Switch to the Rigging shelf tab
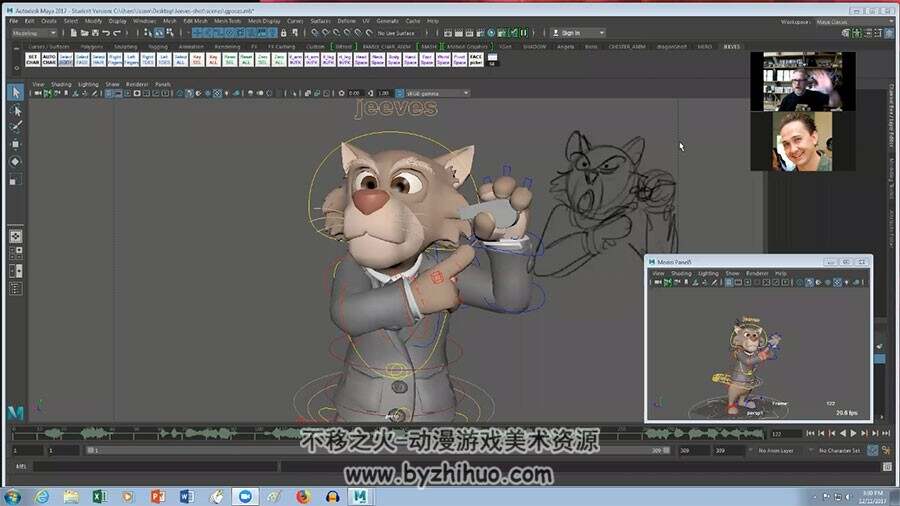The image size is (900, 506). click(x=158, y=46)
